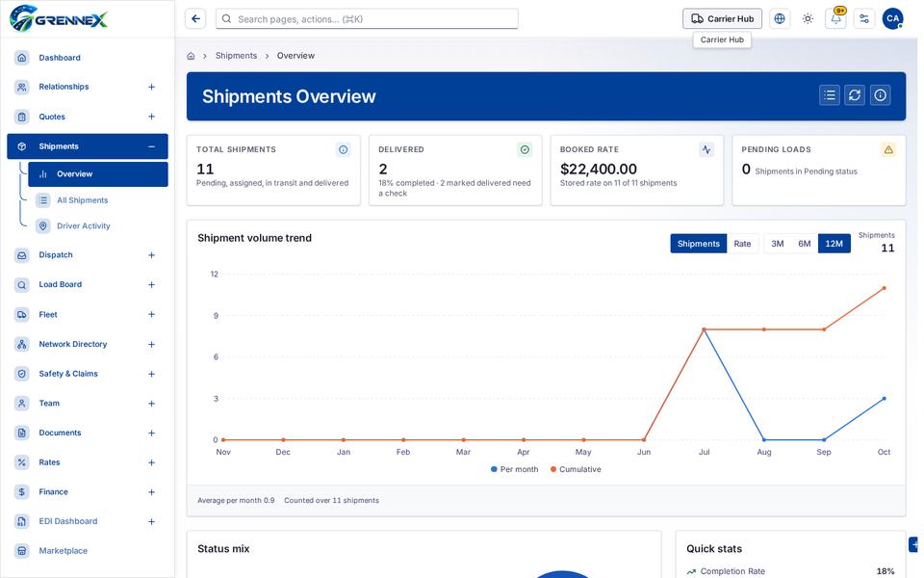Toggle the Cumulative legend series
Screen dimensions: 924x578
coord(576,469)
